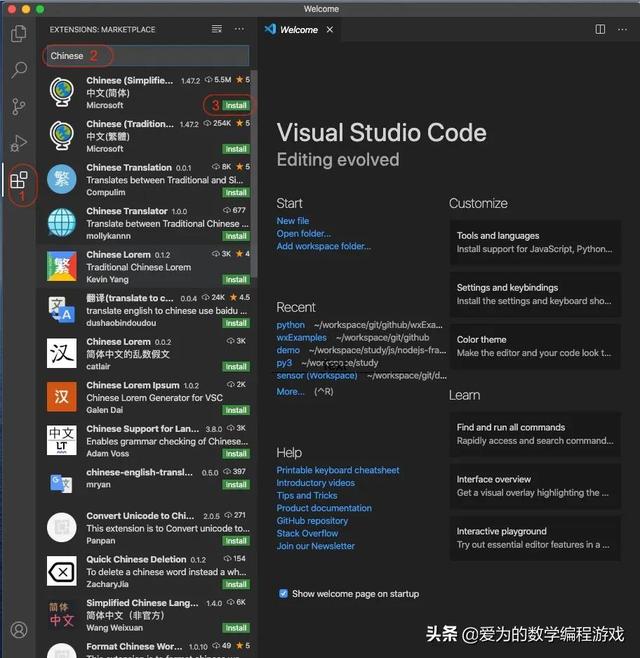This screenshot has width=640, height=658.
Task: Click the Open folder link
Action: (x=303, y=233)
